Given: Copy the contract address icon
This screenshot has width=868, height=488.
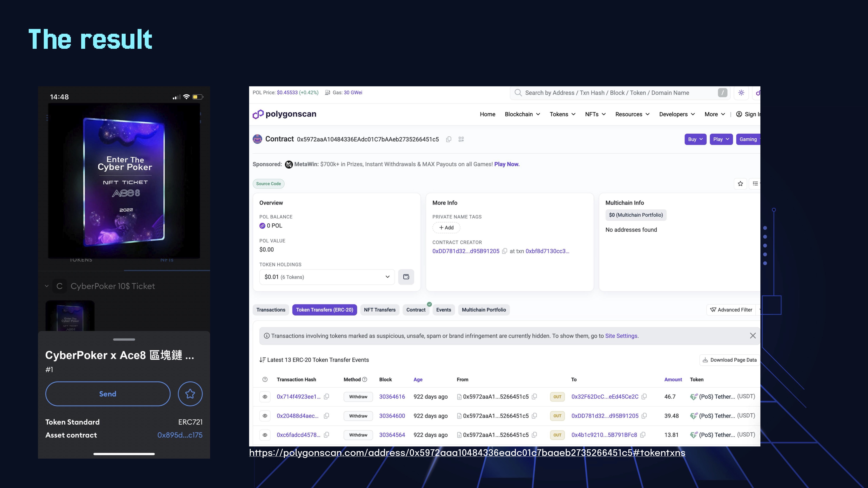Looking at the screenshot, I should [x=449, y=139].
